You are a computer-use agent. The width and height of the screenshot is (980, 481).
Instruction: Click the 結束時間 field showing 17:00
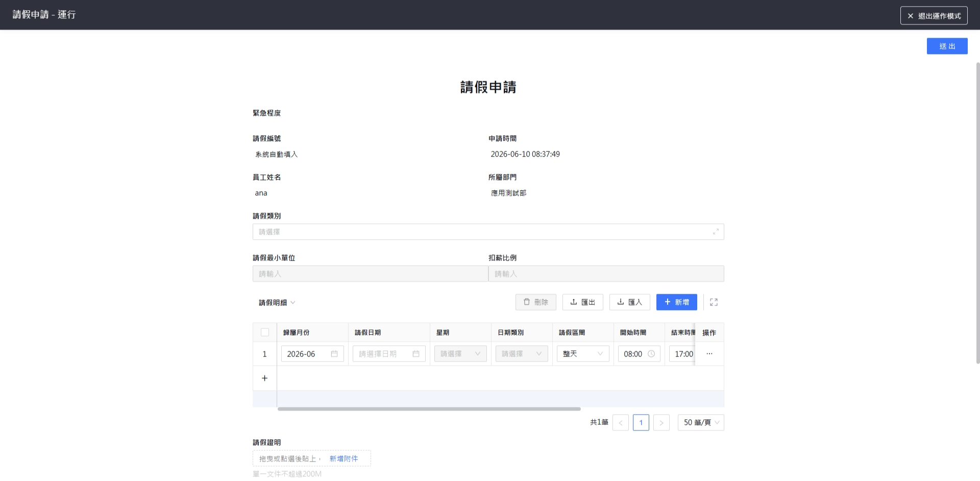[682, 354]
